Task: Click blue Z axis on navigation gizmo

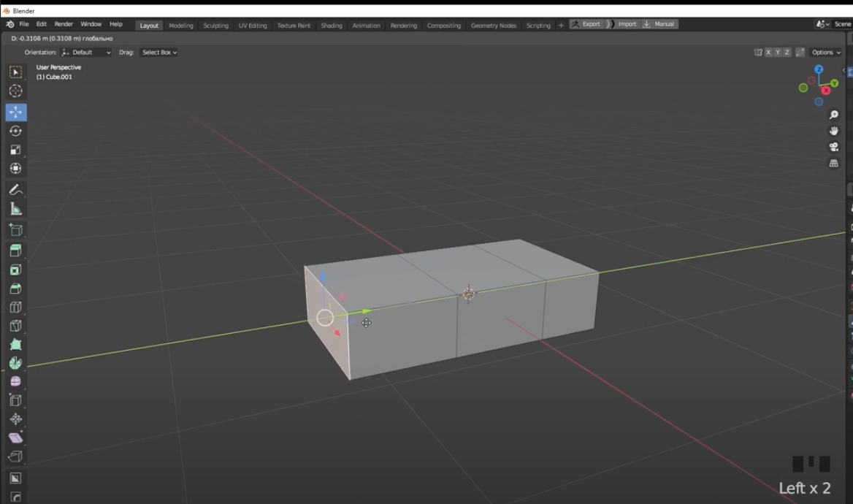Action: 819,69
